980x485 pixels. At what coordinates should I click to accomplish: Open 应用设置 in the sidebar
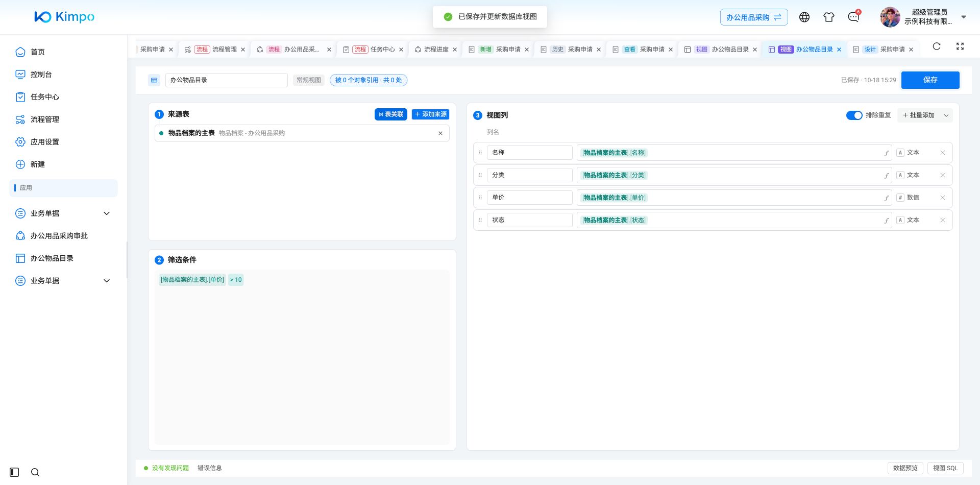[44, 142]
